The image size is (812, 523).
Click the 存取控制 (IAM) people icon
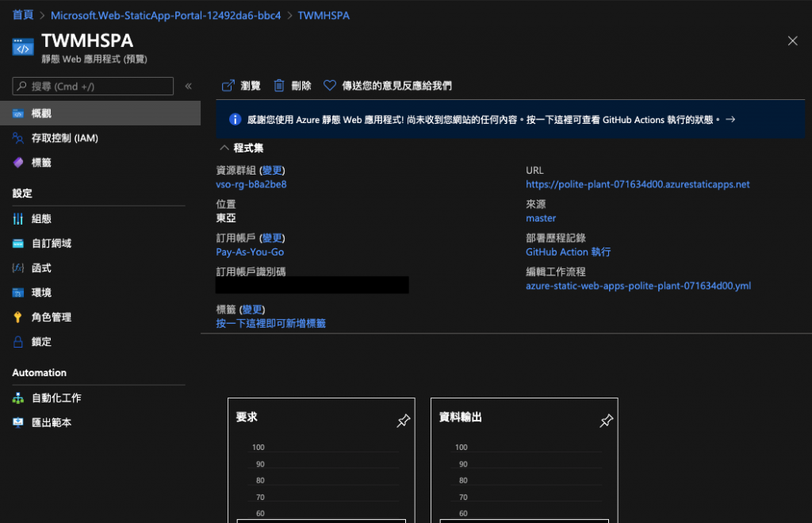click(18, 138)
